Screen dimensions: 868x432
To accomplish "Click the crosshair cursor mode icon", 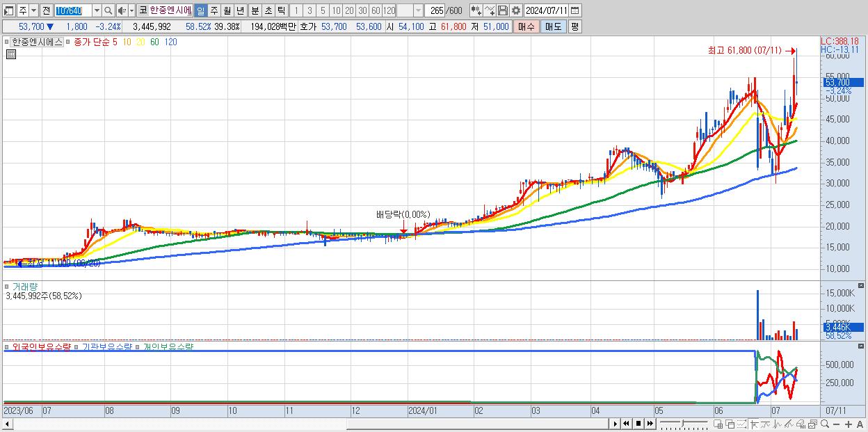I will [x=755, y=424].
